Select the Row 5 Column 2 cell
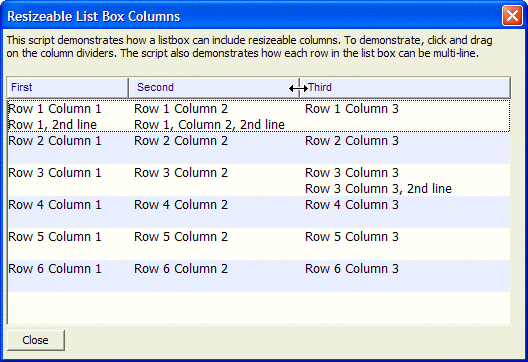 (181, 237)
